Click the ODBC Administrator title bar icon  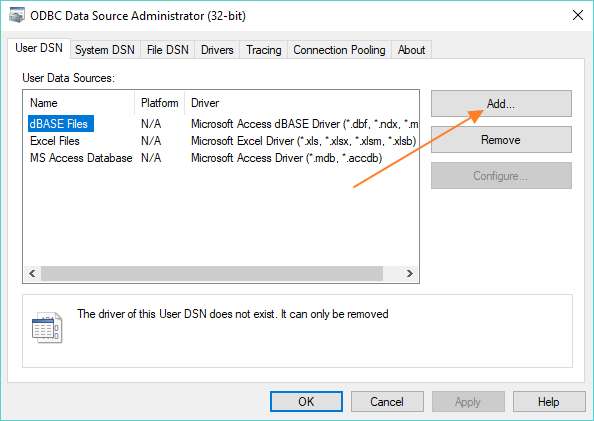coord(17,16)
